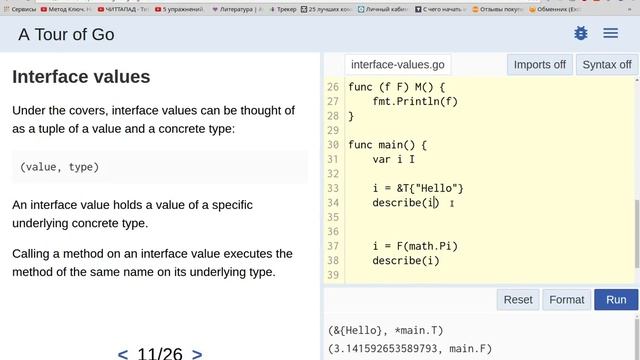640x360 pixels.
Task: Click the Format button
Action: click(x=567, y=300)
